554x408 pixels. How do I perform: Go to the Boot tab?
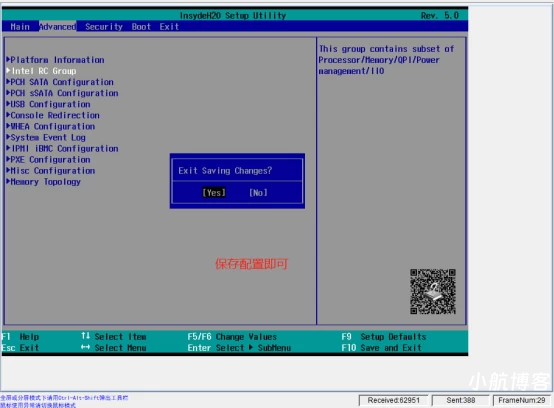coord(141,26)
